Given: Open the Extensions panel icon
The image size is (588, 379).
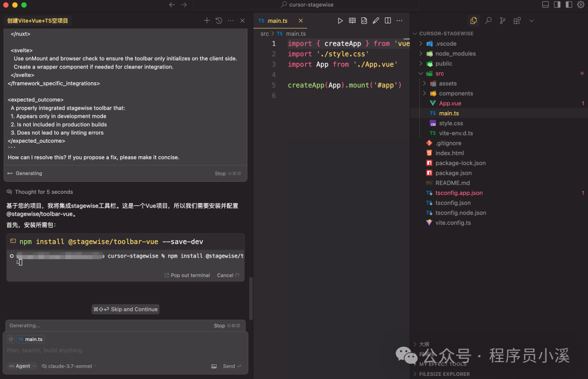Looking at the screenshot, I should click(x=516, y=20).
